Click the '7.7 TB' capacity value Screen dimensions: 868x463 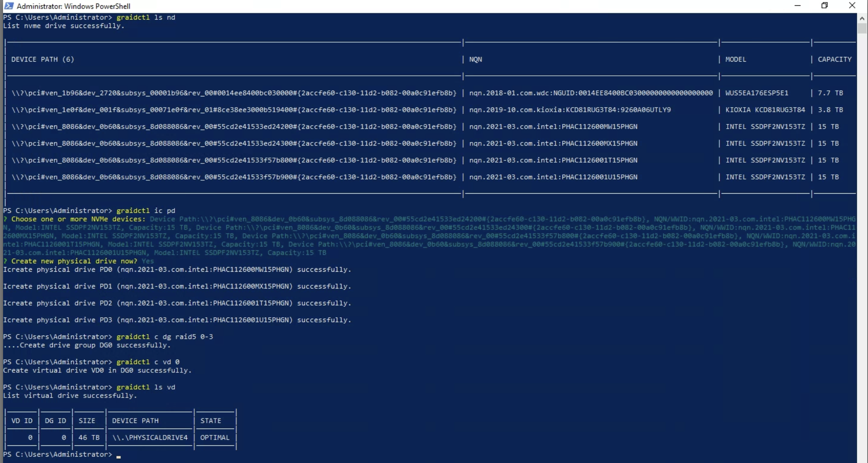(830, 93)
